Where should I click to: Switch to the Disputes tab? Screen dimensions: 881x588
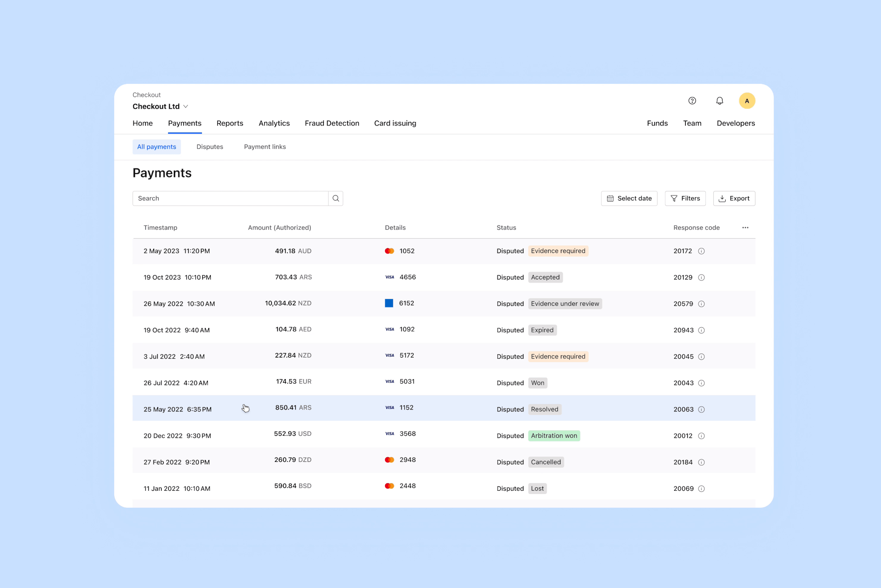pos(210,147)
